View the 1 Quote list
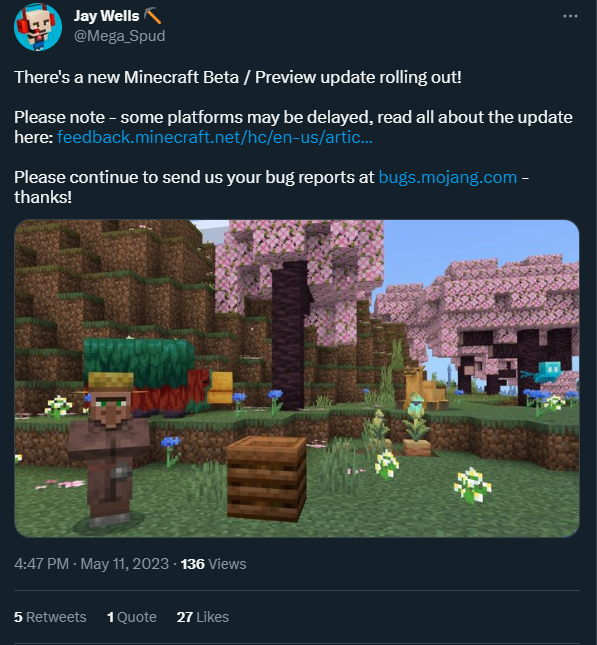Screen dimensions: 597x645 pos(132,617)
